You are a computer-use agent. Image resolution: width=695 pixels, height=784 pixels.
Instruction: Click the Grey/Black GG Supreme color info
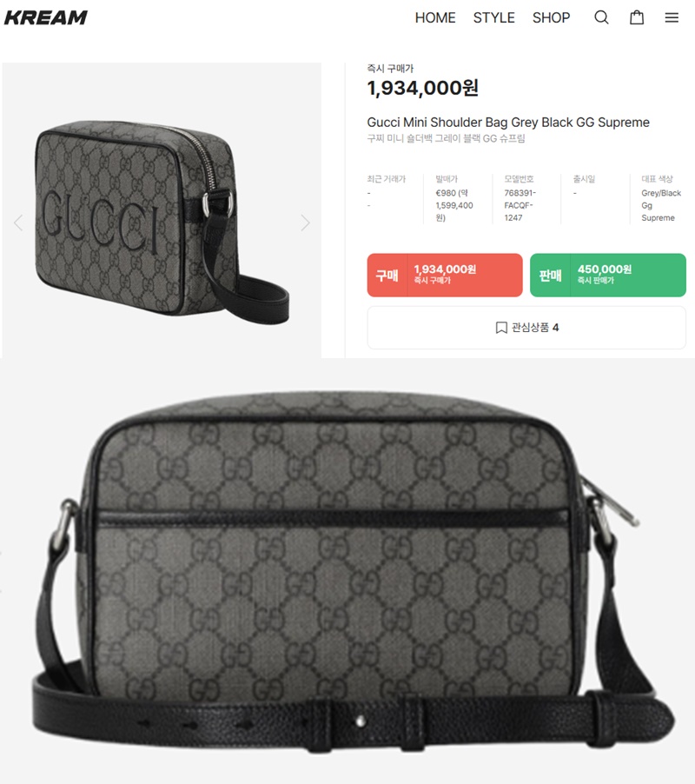661,205
